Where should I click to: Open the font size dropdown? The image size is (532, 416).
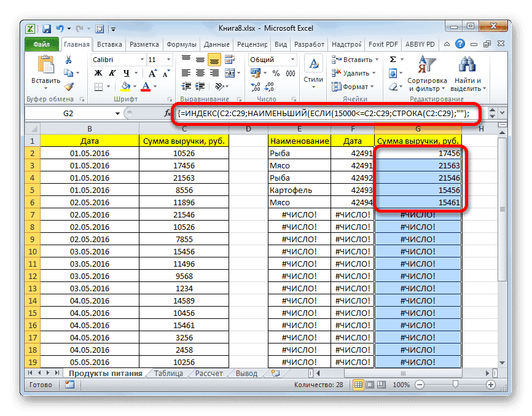click(168, 60)
